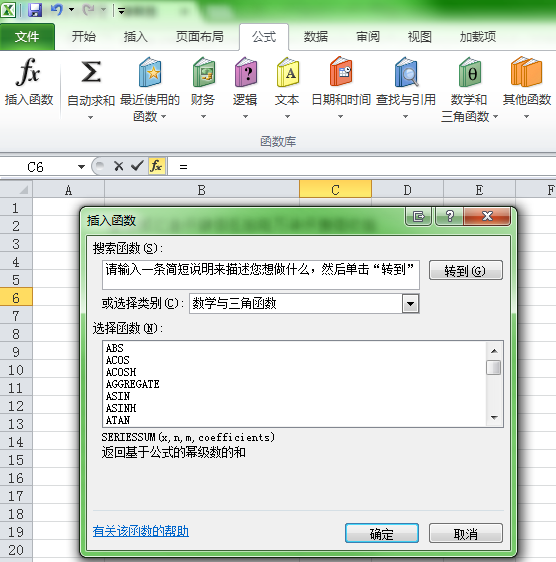Image resolution: width=556 pixels, height=562 pixels.
Task: Expand the Date and Time dropdown arrow
Action: tap(341, 116)
